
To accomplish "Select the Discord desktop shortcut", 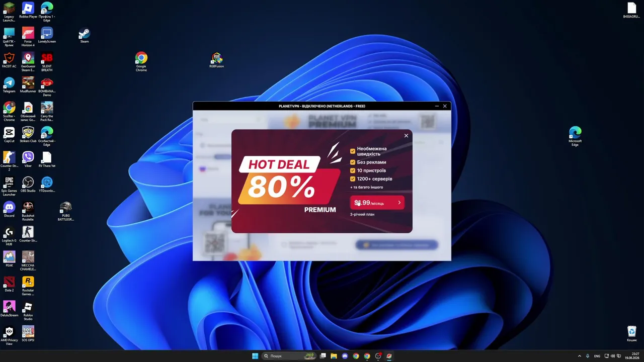I will (9, 209).
